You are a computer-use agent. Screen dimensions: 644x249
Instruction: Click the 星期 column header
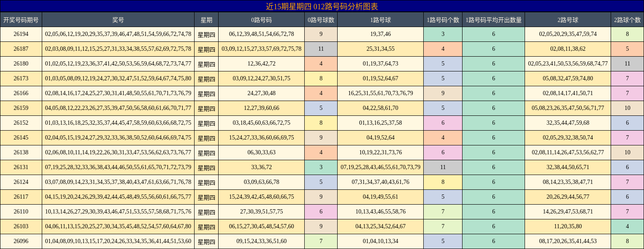[x=206, y=20]
